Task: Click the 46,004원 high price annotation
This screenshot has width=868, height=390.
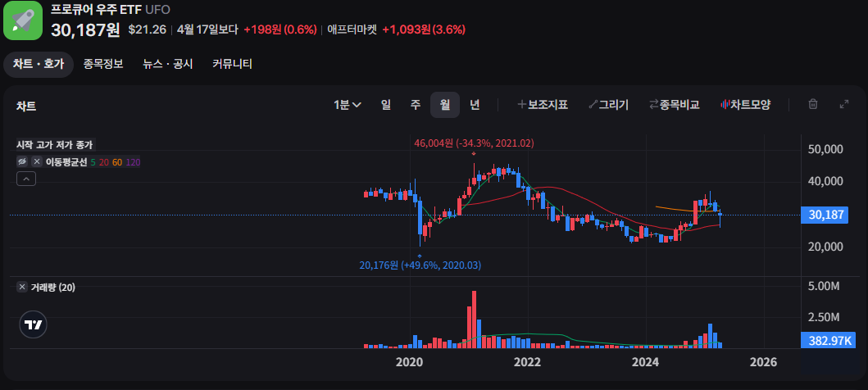Action: (474, 143)
